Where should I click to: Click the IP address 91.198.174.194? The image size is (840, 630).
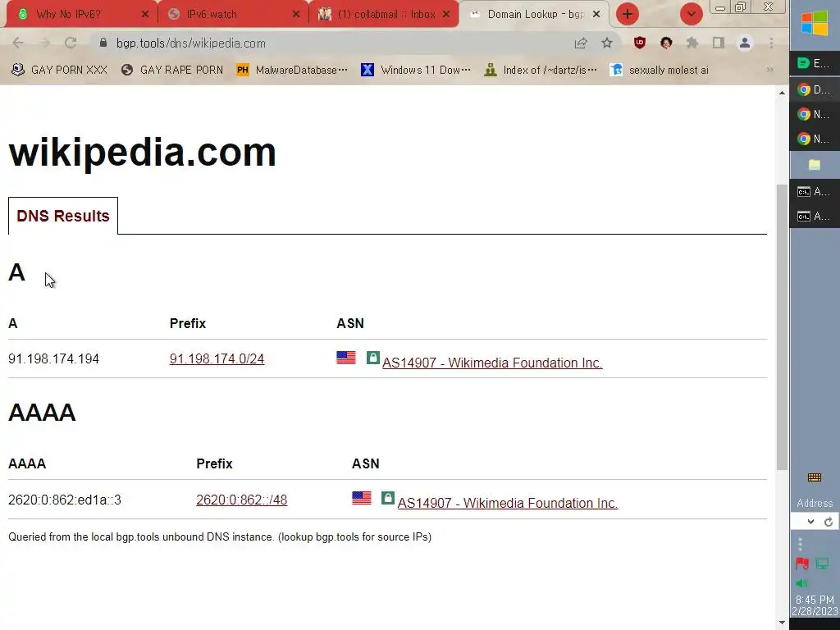(53, 359)
